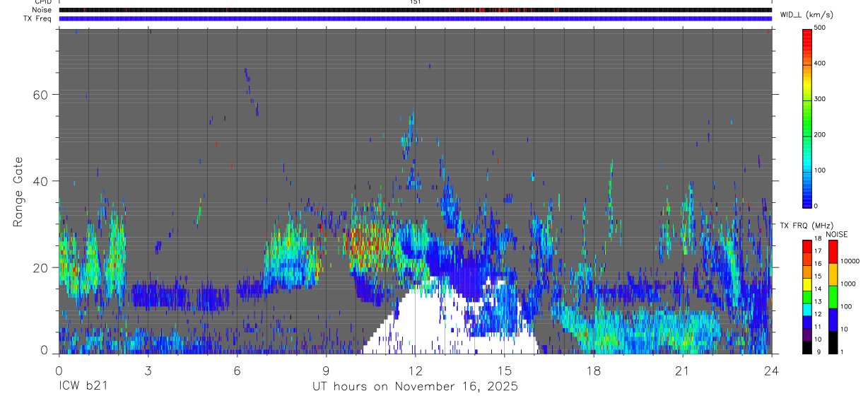Click 'UT hours on November 16, 2025' caption
The width and height of the screenshot is (868, 401).
(x=415, y=386)
